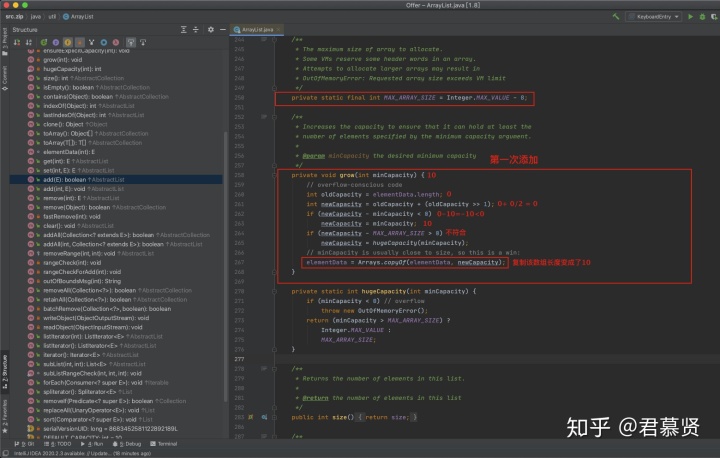Viewport: 720px width, 458px height.
Task: Click the green Debug bug icon
Action: coord(702,17)
